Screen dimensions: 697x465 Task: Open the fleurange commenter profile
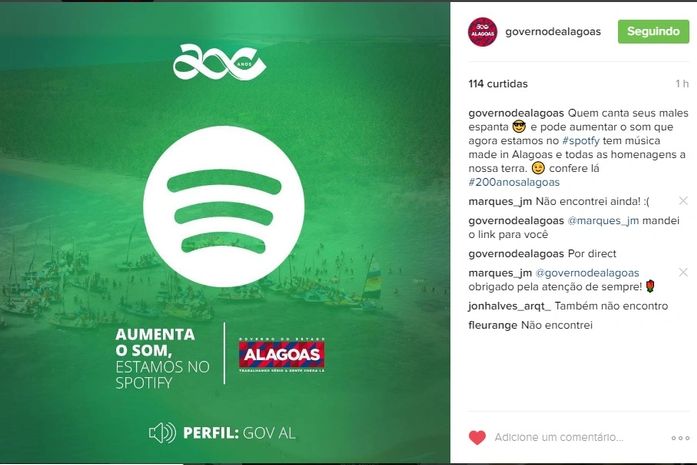coord(493,325)
